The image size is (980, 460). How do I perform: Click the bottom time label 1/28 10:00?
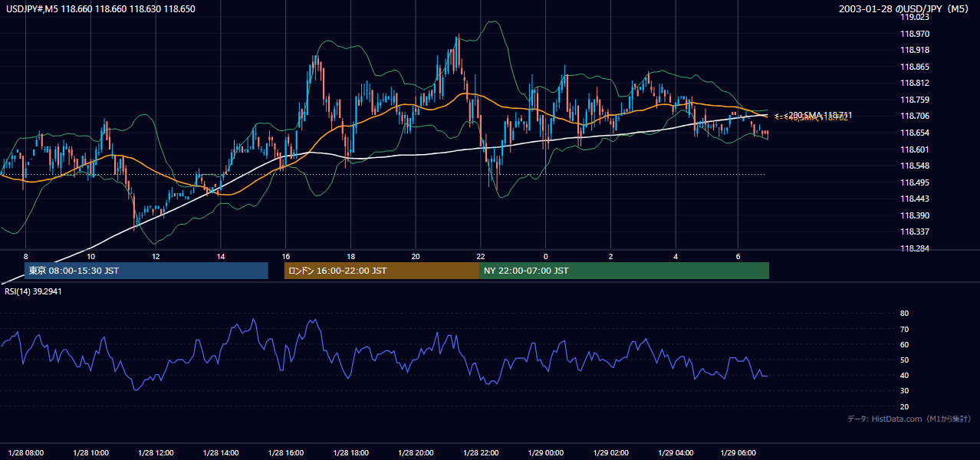(x=91, y=452)
